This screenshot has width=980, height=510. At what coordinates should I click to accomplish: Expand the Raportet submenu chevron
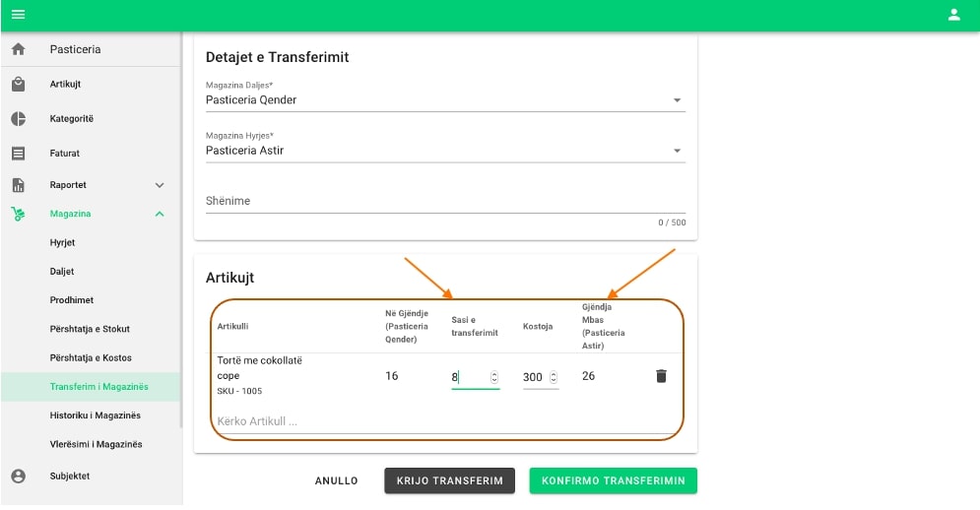[x=160, y=185]
